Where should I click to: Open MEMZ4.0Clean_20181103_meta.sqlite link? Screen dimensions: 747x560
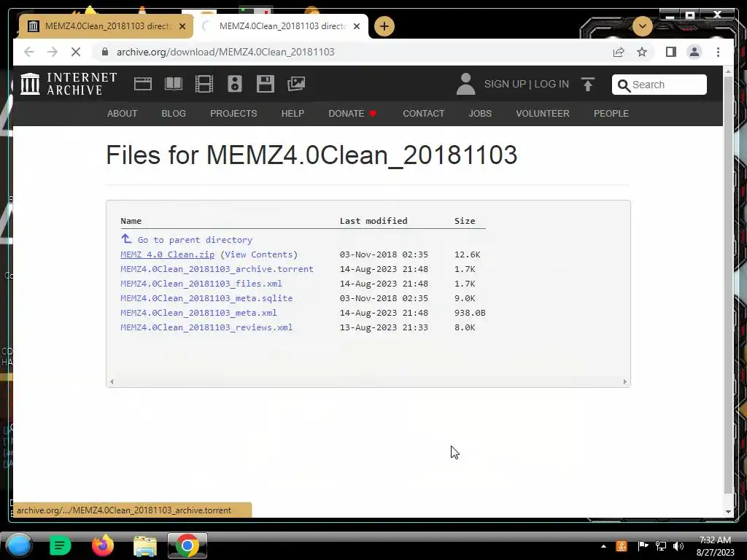point(206,298)
